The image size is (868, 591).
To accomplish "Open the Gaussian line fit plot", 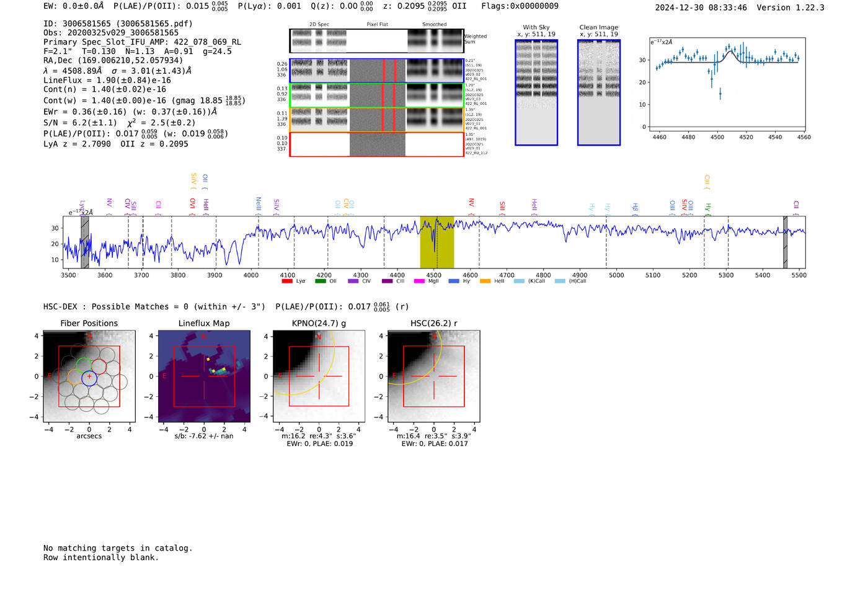I will (x=727, y=84).
